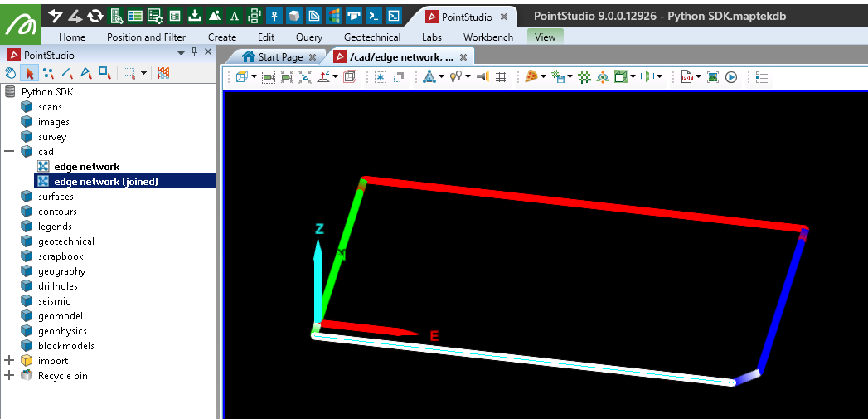The height and width of the screenshot is (419, 868).
Task: Open the light bulb lighting dropdown
Action: coord(468,77)
